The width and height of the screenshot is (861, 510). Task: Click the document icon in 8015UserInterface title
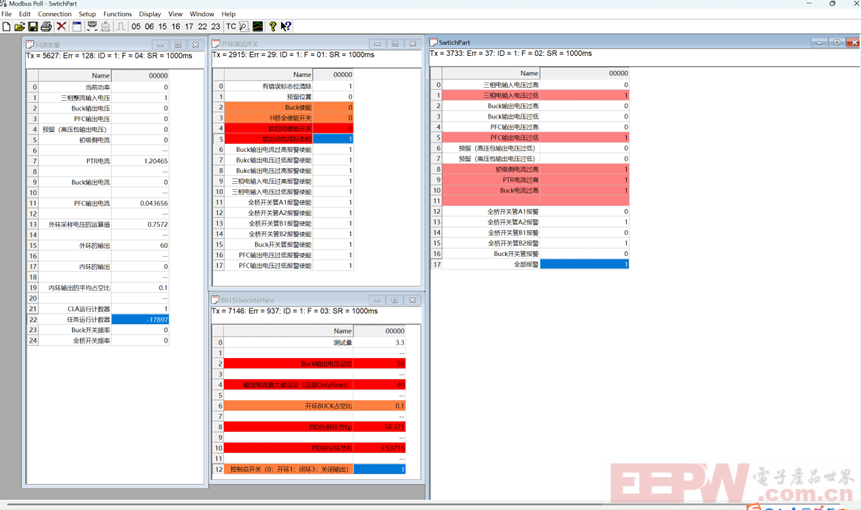coord(216,300)
